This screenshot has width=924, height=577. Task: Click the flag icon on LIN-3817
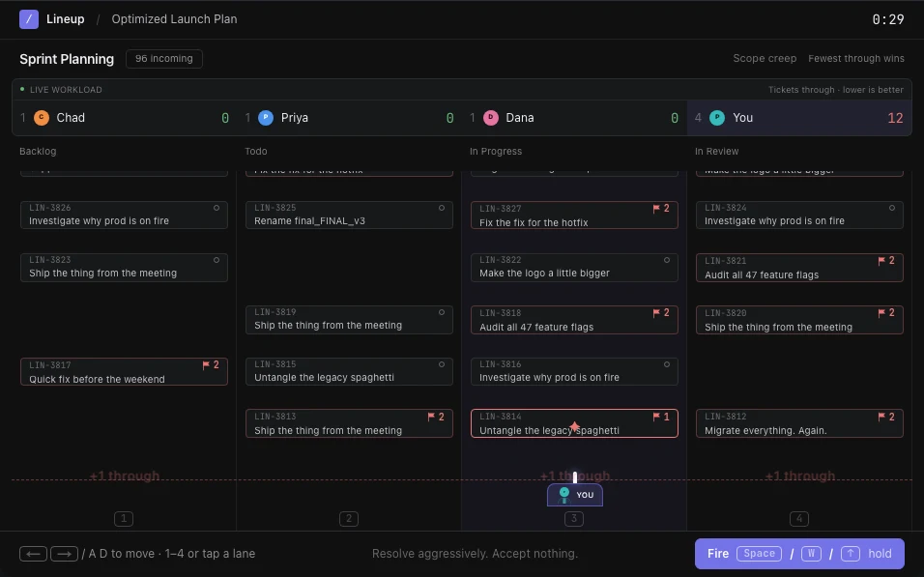206,365
